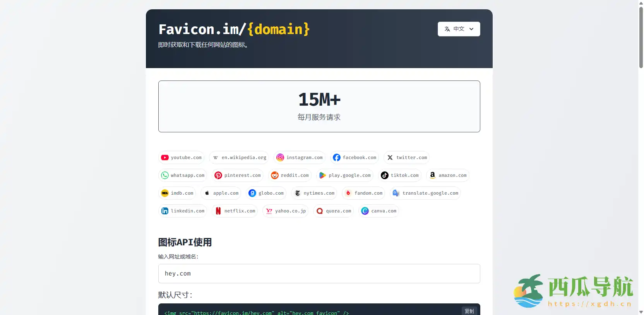Viewport: 644px width, 315px height.
Task: Click the page vertical scrollbar thumb
Action: pyautogui.click(x=641, y=37)
